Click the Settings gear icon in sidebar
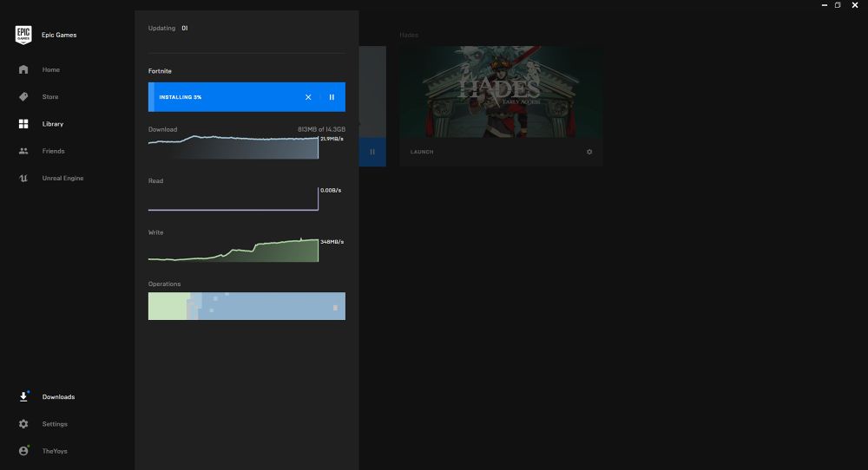868x470 pixels. tap(23, 424)
